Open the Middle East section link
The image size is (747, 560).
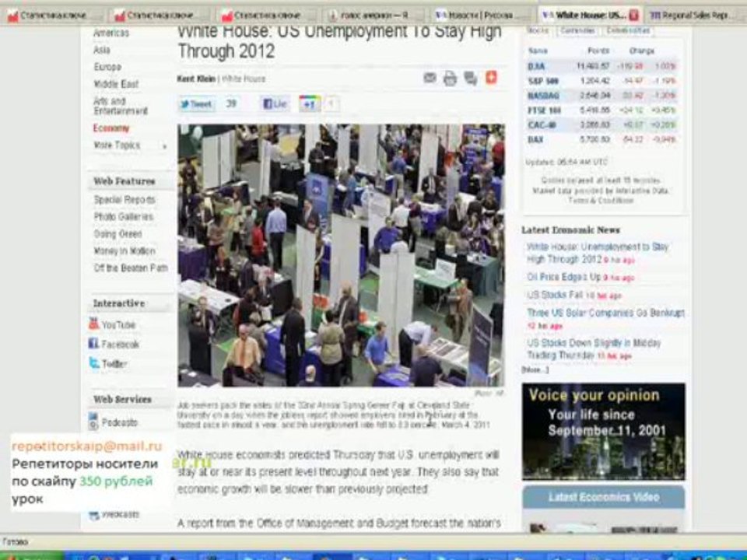tap(116, 84)
